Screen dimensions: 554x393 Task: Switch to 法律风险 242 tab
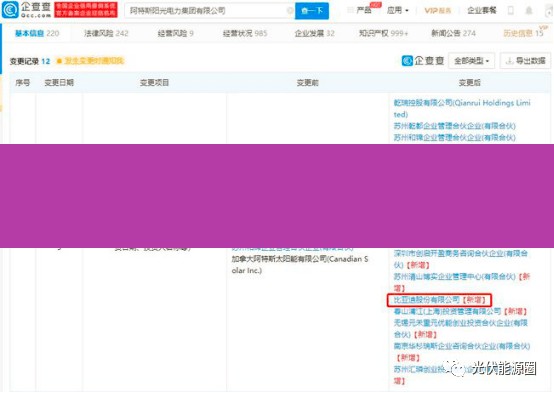[106, 33]
